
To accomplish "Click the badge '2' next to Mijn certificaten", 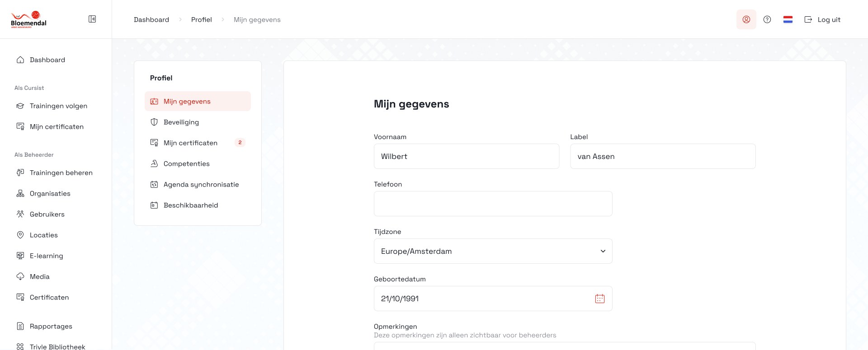I will pos(240,142).
